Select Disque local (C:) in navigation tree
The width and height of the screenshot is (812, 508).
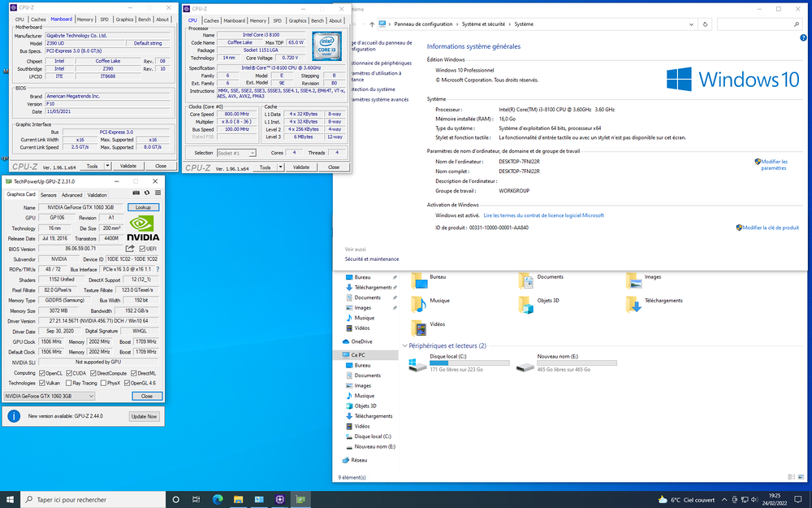tap(373, 436)
